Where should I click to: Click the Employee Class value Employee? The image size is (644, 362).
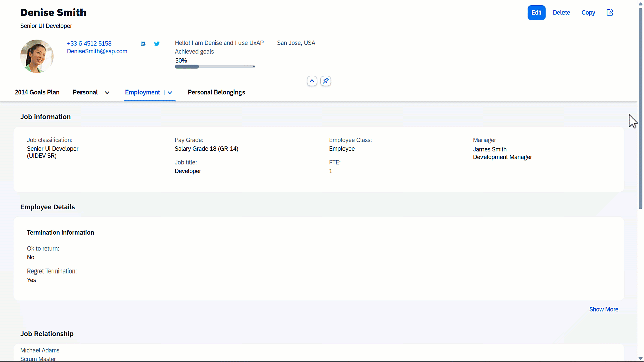click(x=342, y=149)
